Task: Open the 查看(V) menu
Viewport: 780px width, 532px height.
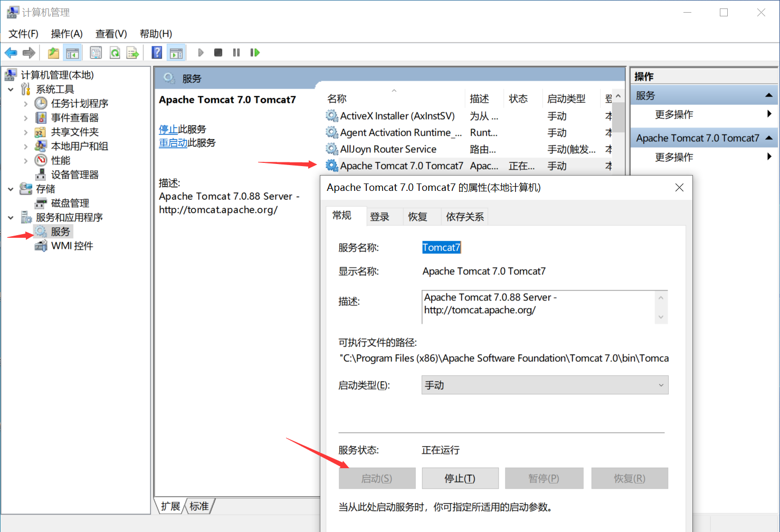Action: 111,34
